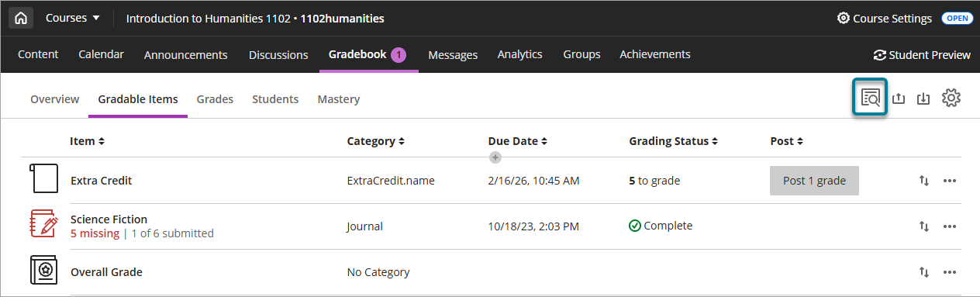
Task: Open the Overall Grade item
Action: pyautogui.click(x=106, y=272)
